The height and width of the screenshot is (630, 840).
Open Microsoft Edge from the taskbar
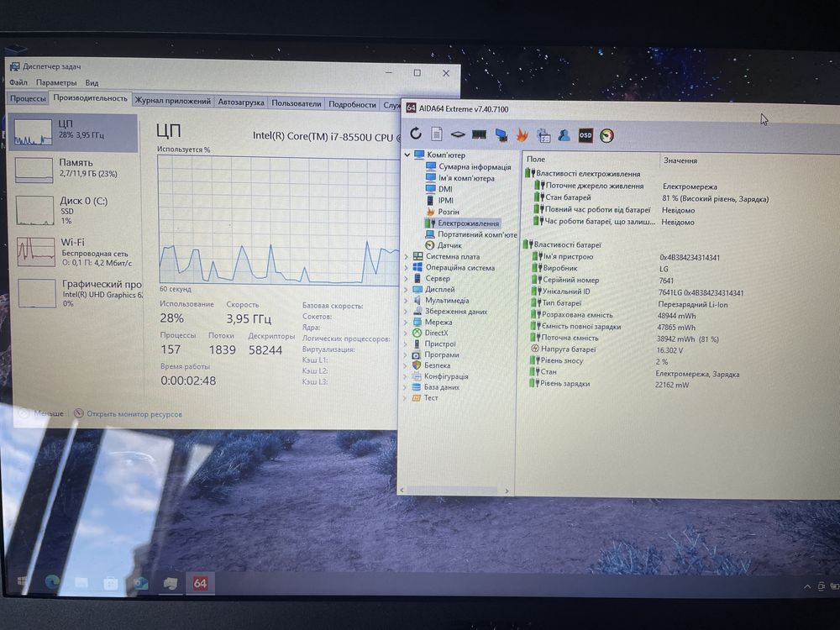[52, 582]
